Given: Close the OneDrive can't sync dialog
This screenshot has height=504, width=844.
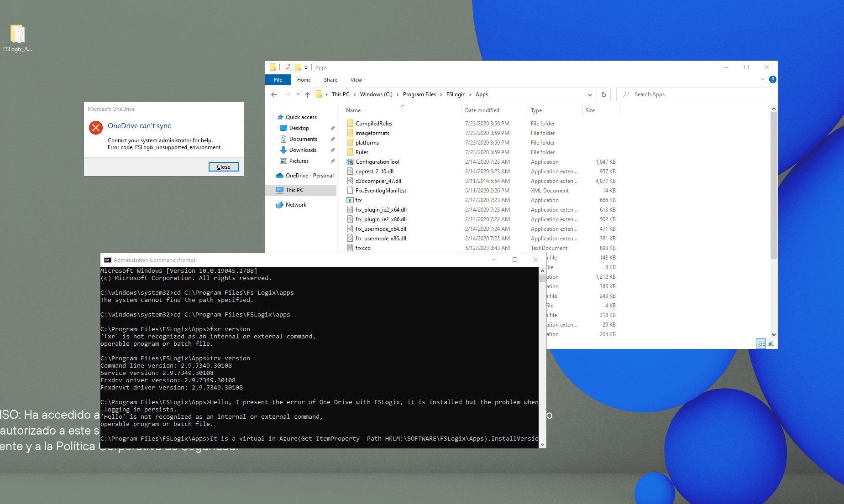Looking at the screenshot, I should pyautogui.click(x=224, y=167).
